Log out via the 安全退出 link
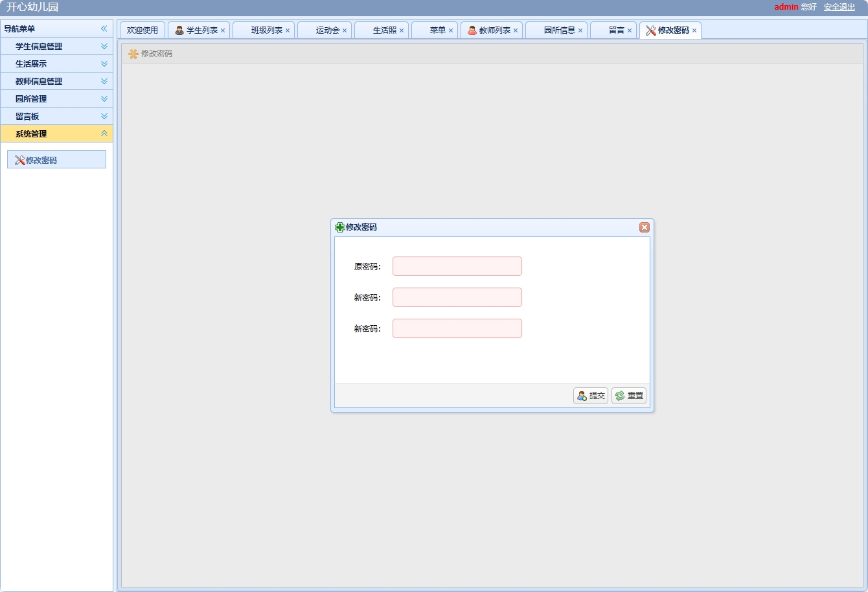The height and width of the screenshot is (592, 868). 839,7
